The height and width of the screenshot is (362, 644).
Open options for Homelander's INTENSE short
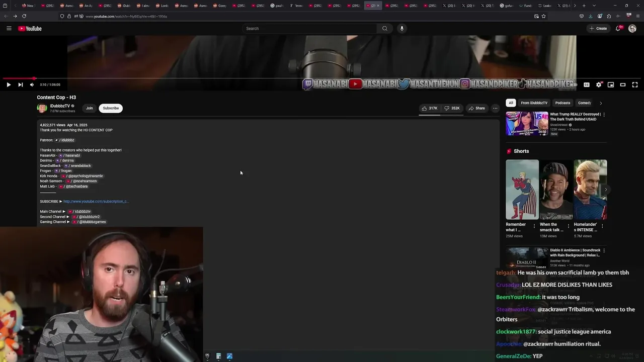[x=602, y=226]
